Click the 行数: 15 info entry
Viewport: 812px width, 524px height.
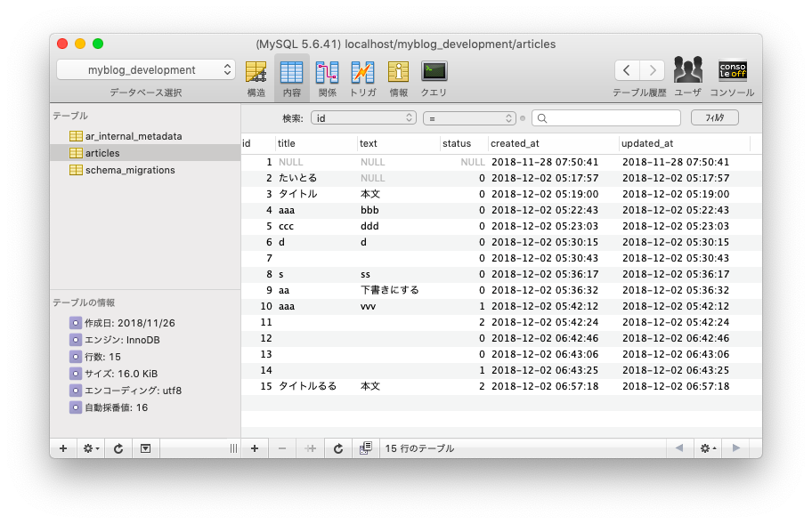point(94,357)
